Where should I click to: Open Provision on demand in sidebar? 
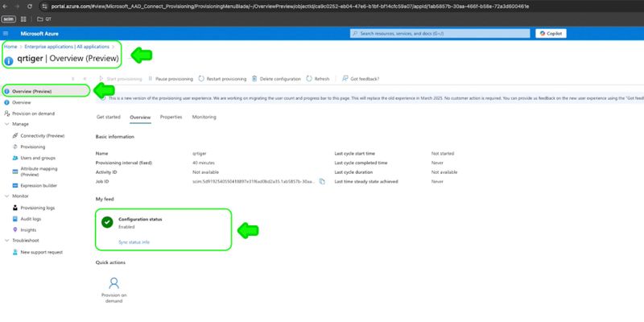click(33, 114)
